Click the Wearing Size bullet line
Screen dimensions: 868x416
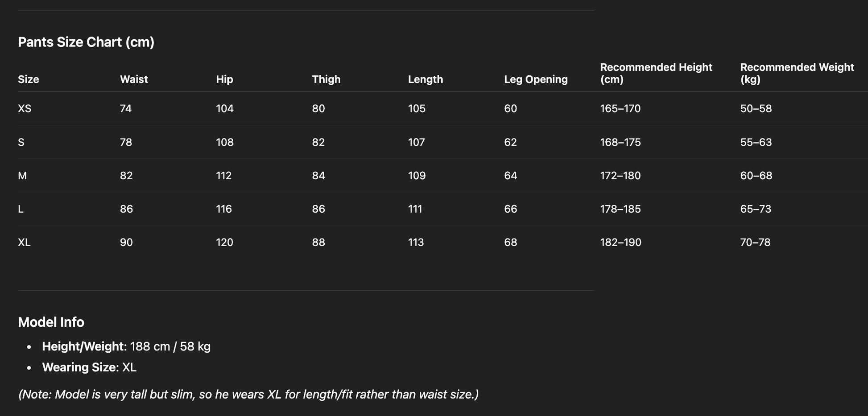pyautogui.click(x=89, y=367)
